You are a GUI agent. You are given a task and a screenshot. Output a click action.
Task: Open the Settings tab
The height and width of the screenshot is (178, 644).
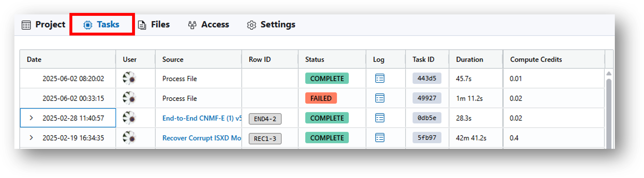click(271, 24)
